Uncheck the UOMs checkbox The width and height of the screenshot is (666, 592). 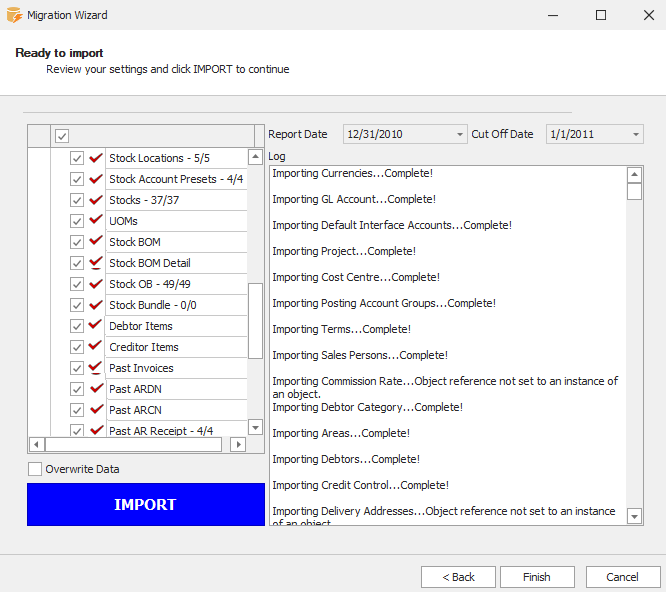pyautogui.click(x=77, y=221)
